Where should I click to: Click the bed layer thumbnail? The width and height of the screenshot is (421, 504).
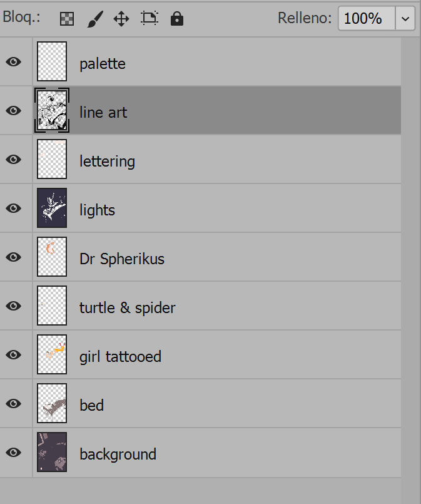(52, 405)
